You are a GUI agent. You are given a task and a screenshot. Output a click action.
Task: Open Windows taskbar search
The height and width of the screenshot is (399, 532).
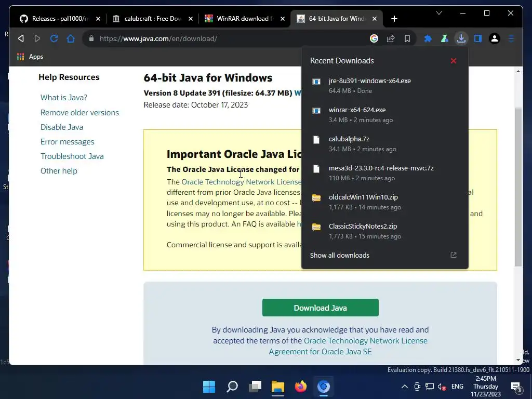pos(232,387)
